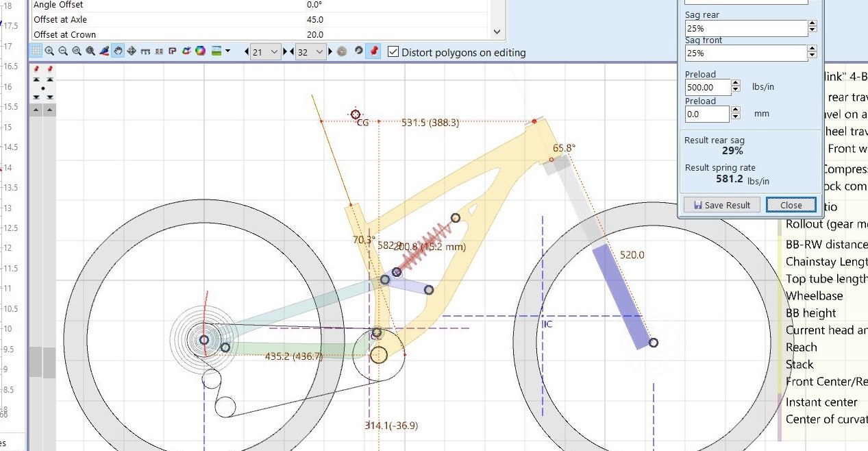
Task: Click the Wheelbase label in results list
Action: (x=815, y=296)
